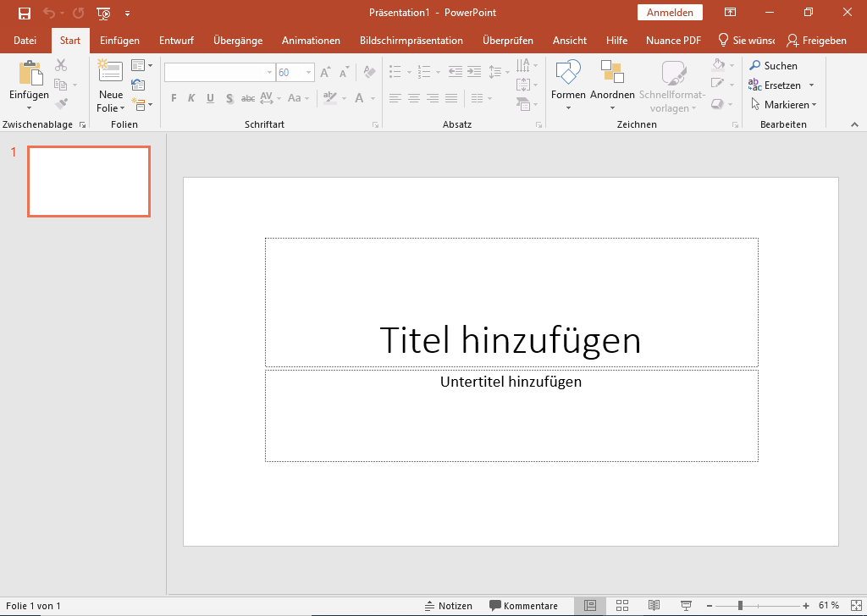Toggle italic with the K icon

point(191,98)
